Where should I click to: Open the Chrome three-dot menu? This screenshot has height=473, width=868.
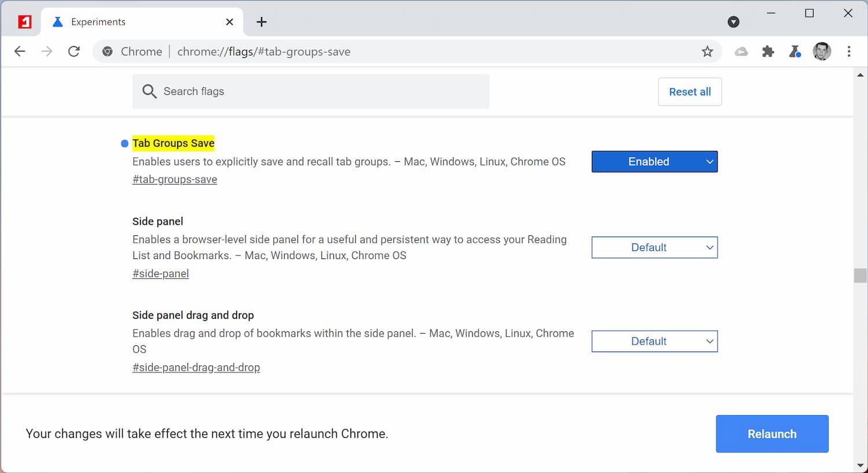point(849,51)
